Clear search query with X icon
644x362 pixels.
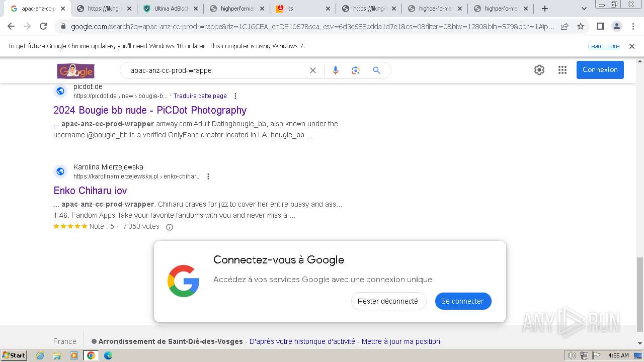point(313,70)
